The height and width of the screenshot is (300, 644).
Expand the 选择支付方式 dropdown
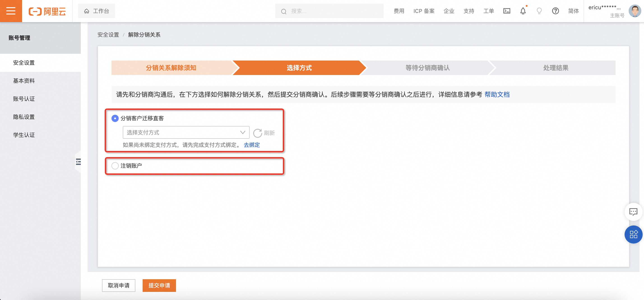(186, 132)
